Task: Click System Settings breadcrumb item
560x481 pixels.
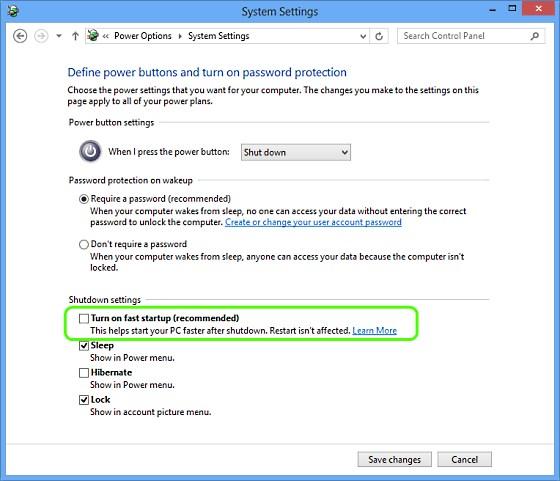Action: [219, 36]
